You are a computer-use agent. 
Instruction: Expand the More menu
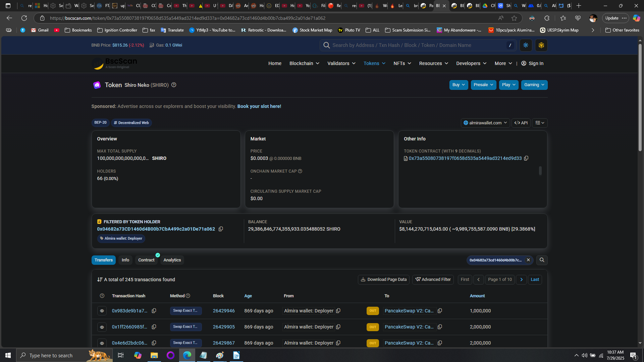503,63
